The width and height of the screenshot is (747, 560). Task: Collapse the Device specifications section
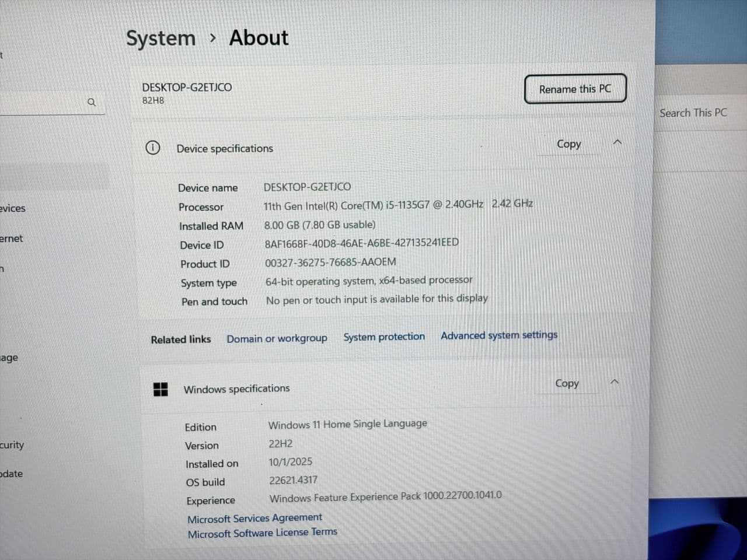(x=617, y=142)
